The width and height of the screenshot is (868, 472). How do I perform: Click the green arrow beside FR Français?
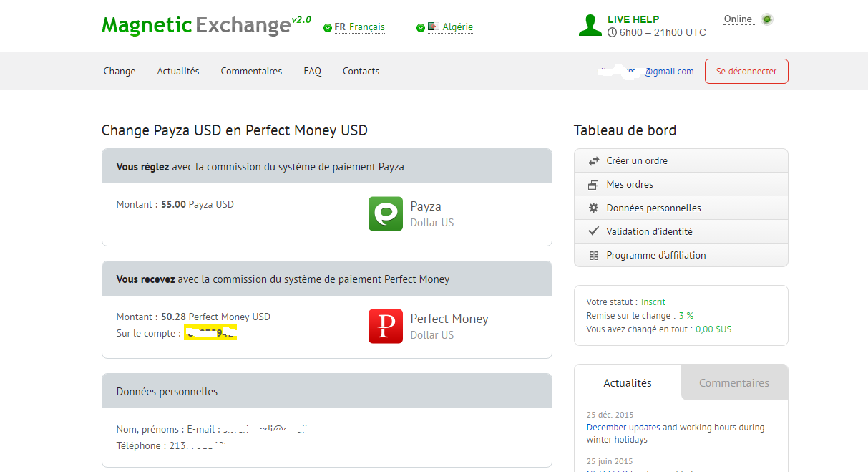328,28
